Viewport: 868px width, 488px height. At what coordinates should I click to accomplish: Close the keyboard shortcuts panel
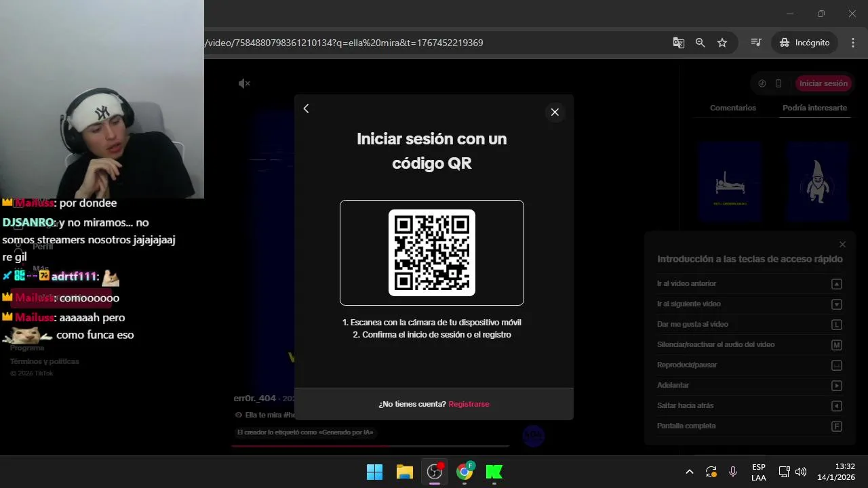pyautogui.click(x=842, y=245)
